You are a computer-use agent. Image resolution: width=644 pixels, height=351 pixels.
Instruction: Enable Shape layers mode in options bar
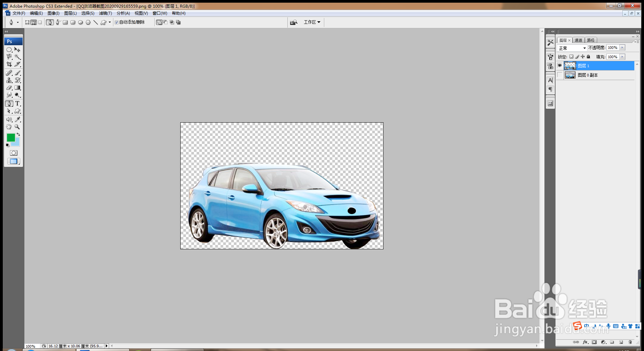click(x=27, y=22)
